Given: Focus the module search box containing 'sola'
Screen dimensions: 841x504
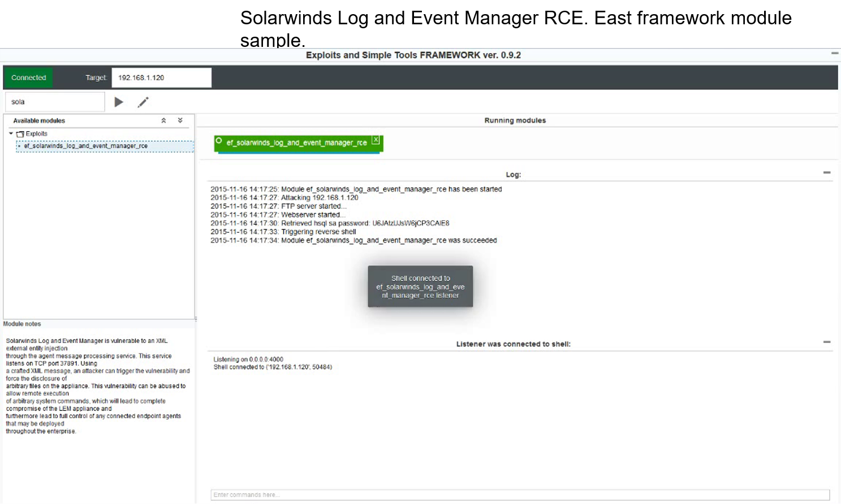Looking at the screenshot, I should coord(55,102).
